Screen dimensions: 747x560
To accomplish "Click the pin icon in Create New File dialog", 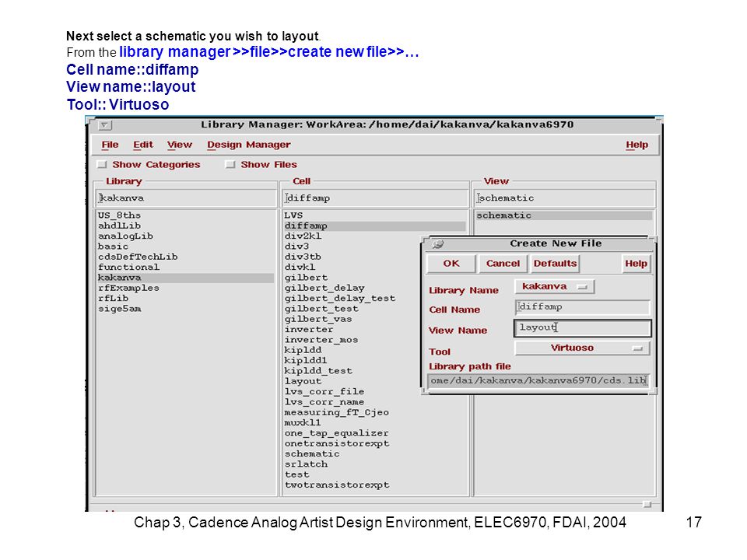I will point(438,243).
